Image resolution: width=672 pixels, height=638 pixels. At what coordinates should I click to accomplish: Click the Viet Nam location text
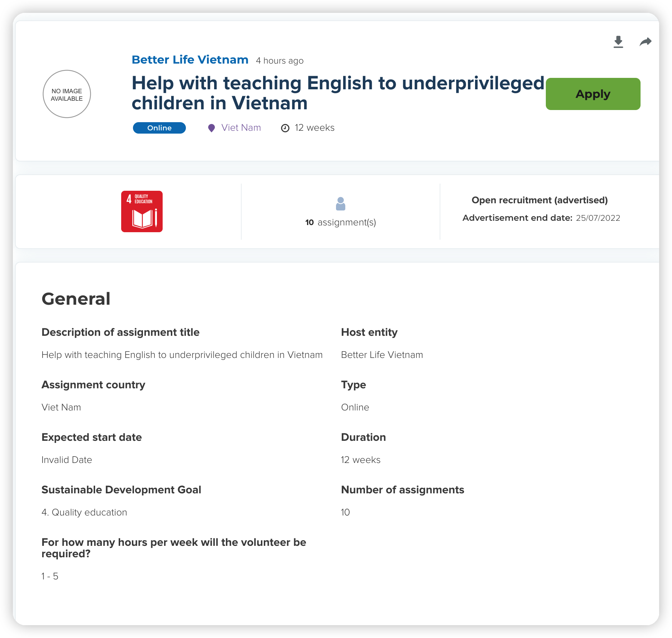coord(241,128)
